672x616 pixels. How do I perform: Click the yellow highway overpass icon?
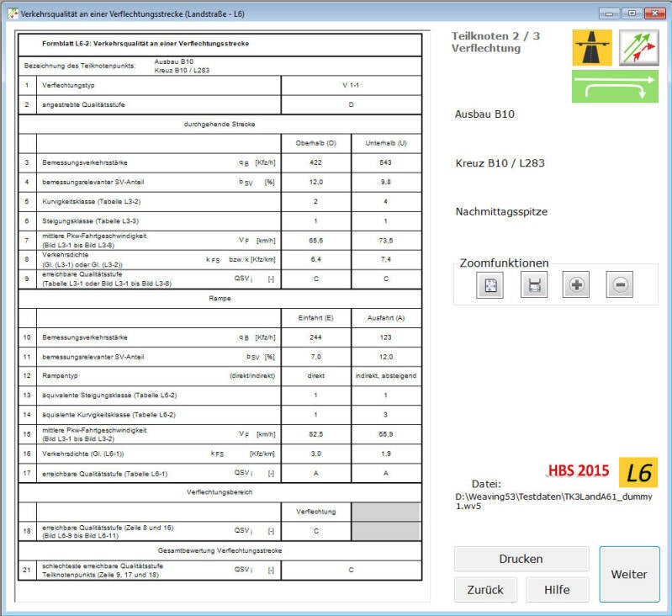(592, 48)
